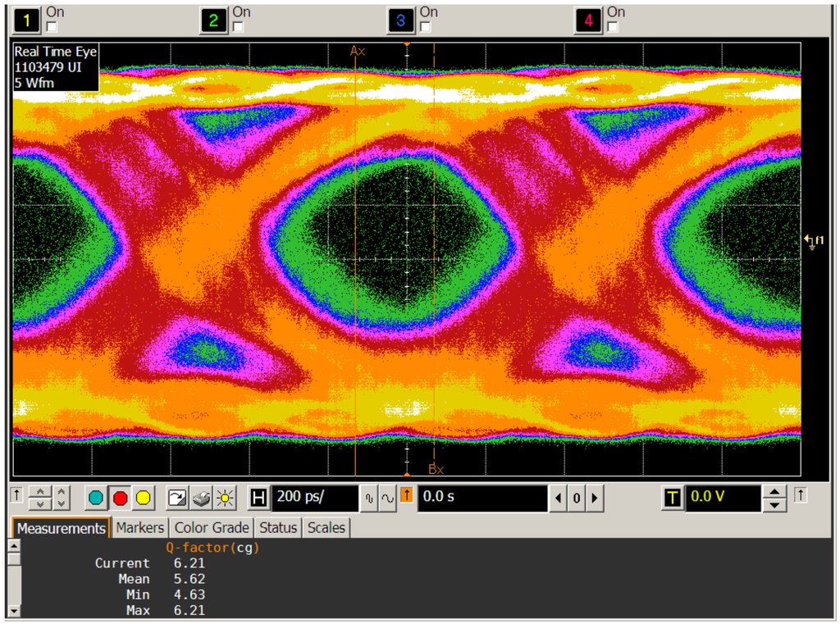840x624 pixels.
Task: Open print setup via the printer icon
Action: tap(201, 497)
